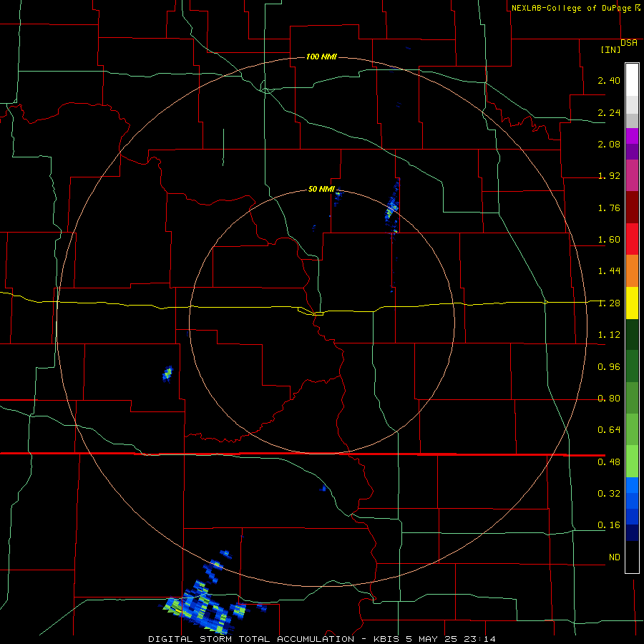Click the isolated green-blue cell west of 50 NMI ring
This screenshot has height=644, width=644.
(x=167, y=374)
